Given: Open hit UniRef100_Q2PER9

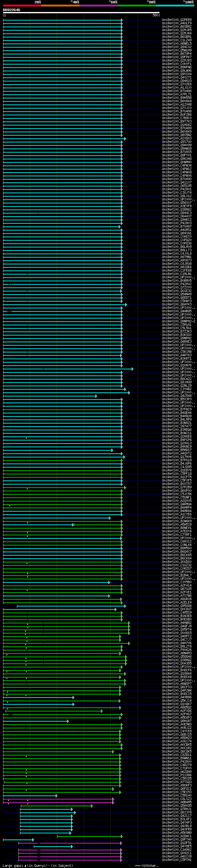Looking at the screenshot, I should click(177, 20).
